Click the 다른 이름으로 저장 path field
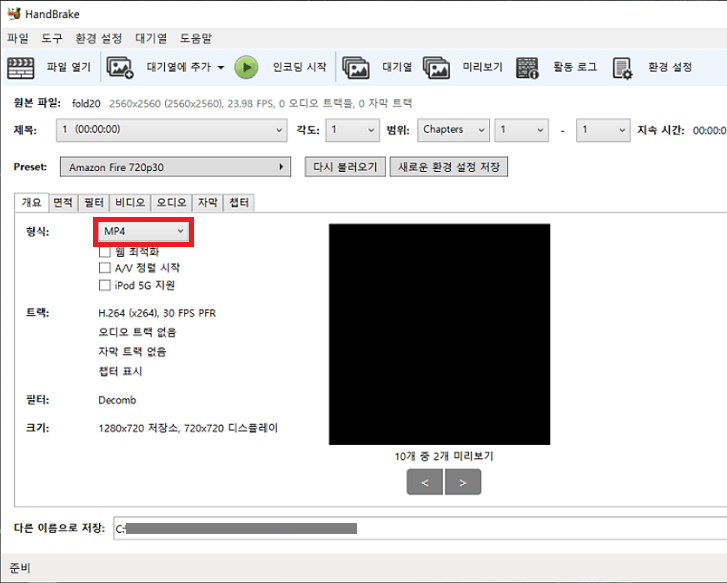The image size is (727, 583). tap(420, 529)
